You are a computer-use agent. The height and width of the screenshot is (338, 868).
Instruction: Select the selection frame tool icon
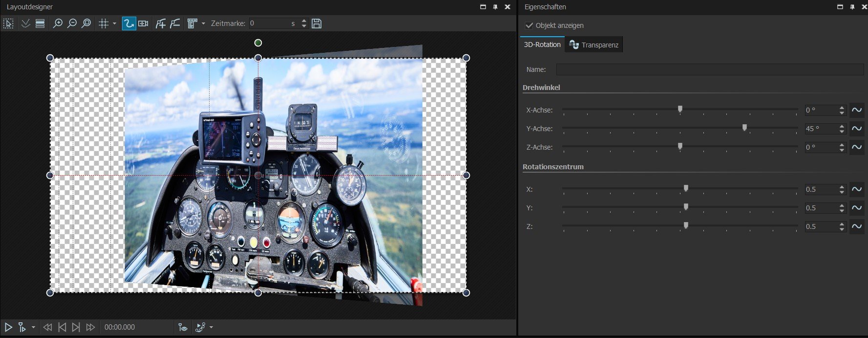point(8,23)
